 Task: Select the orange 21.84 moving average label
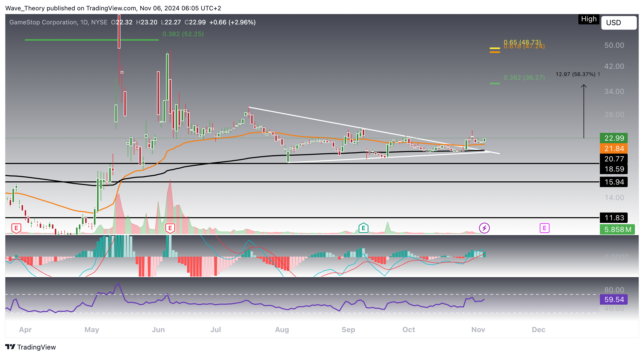coord(614,148)
